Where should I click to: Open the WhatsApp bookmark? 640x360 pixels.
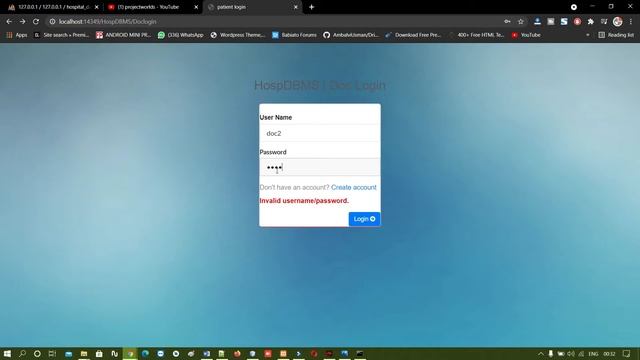(x=180, y=35)
